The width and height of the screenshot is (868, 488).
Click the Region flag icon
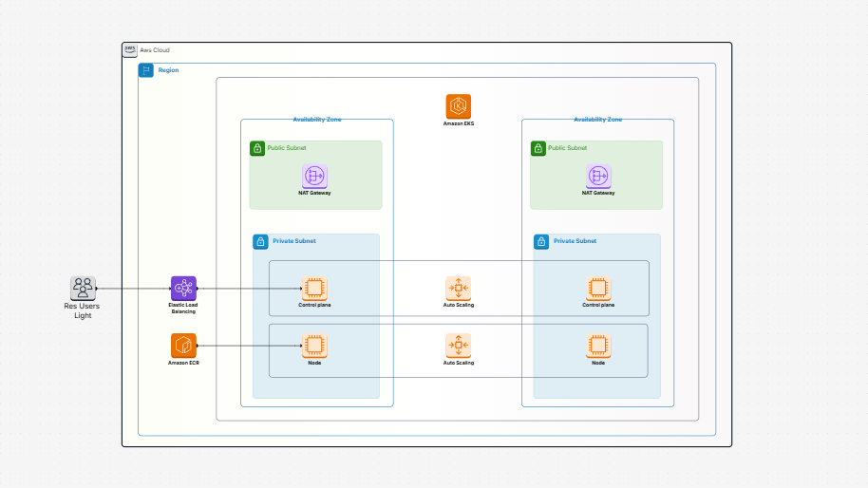click(x=145, y=70)
